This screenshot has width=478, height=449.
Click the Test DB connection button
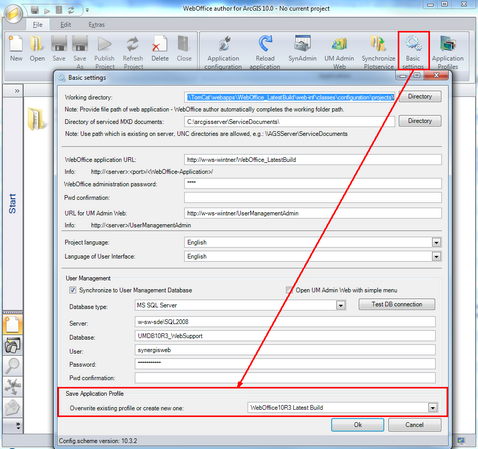point(397,304)
